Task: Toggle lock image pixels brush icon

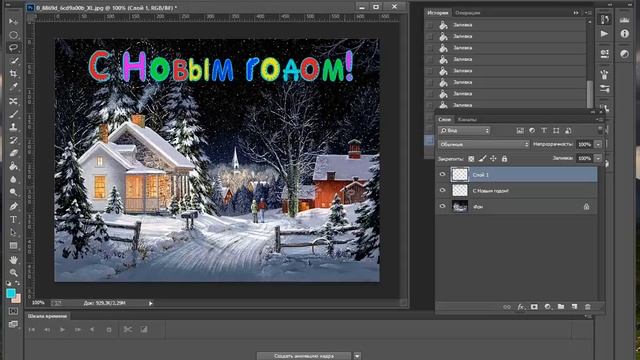Action: [x=482, y=159]
